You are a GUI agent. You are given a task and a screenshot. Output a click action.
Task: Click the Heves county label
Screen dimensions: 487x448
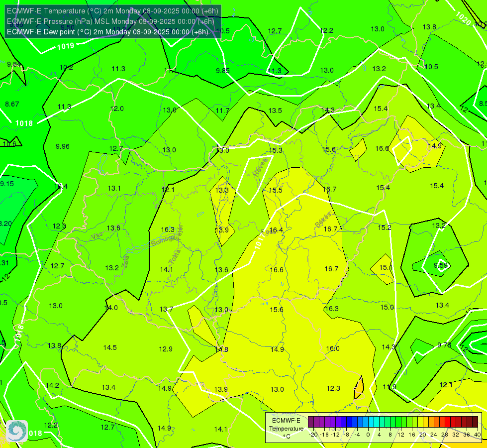(x=260, y=168)
